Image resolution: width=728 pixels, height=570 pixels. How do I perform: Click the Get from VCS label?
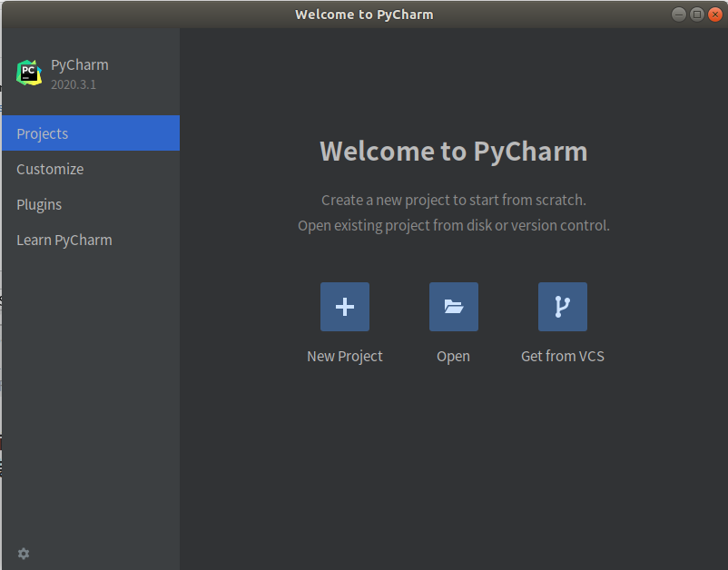pyautogui.click(x=562, y=356)
